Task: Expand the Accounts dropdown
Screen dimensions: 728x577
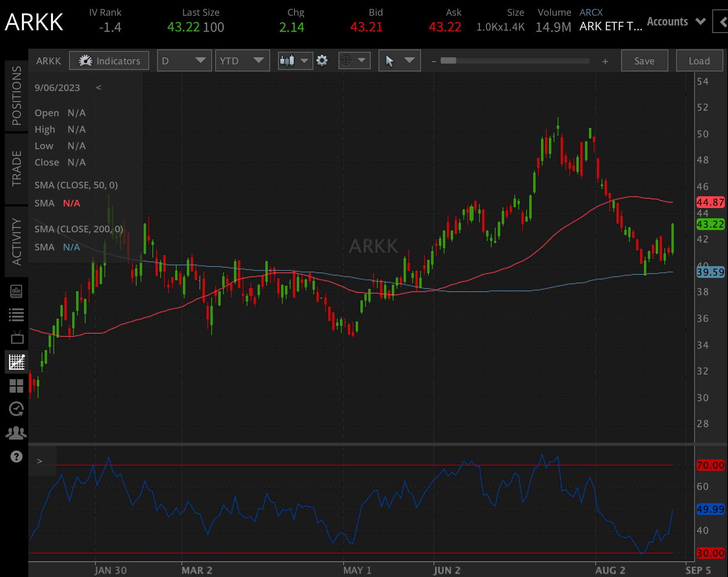Action: [676, 22]
